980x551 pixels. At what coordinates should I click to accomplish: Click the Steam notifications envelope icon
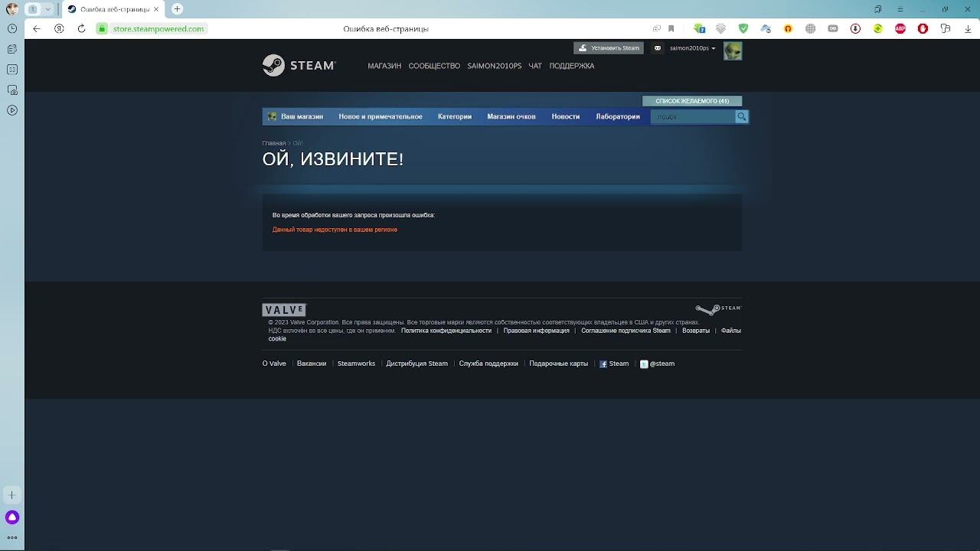click(x=658, y=48)
